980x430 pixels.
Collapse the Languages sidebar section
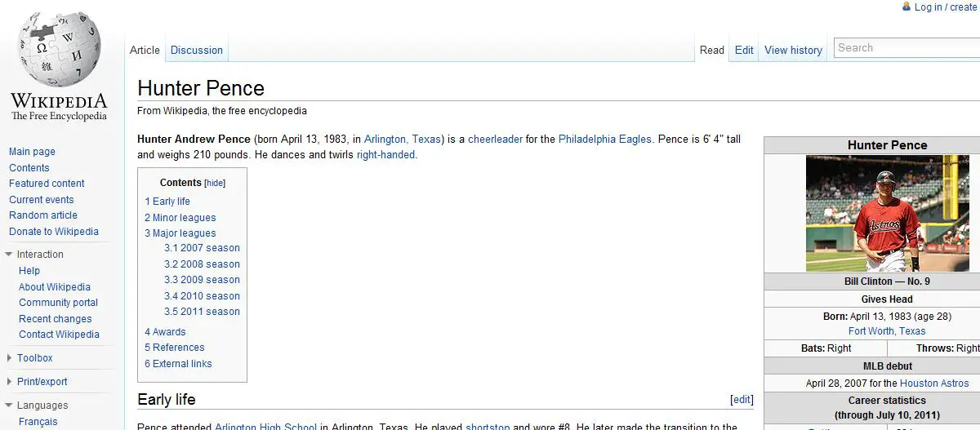tap(9, 406)
